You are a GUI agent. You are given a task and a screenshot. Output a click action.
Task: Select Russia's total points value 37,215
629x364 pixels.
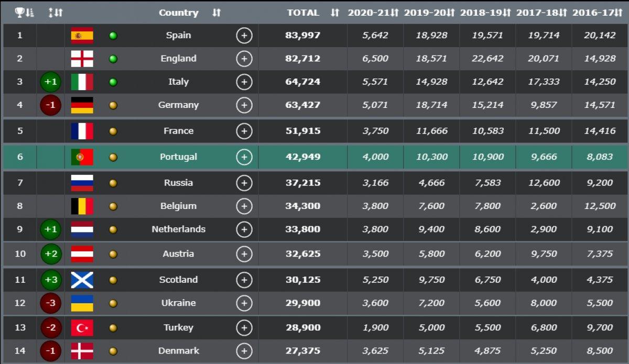[x=302, y=183]
